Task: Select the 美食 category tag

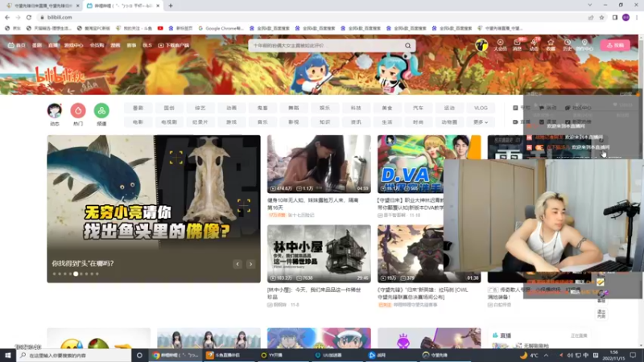Action: [x=387, y=108]
